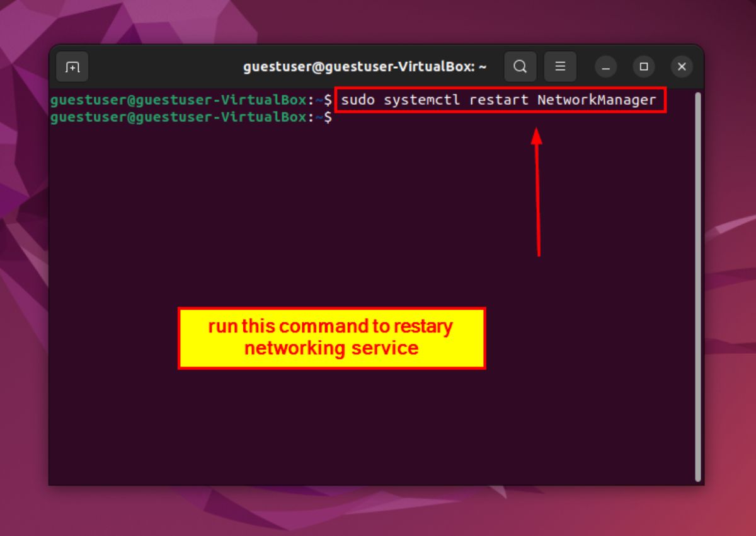
Task: Minimize the terminal window
Action: coord(606,67)
